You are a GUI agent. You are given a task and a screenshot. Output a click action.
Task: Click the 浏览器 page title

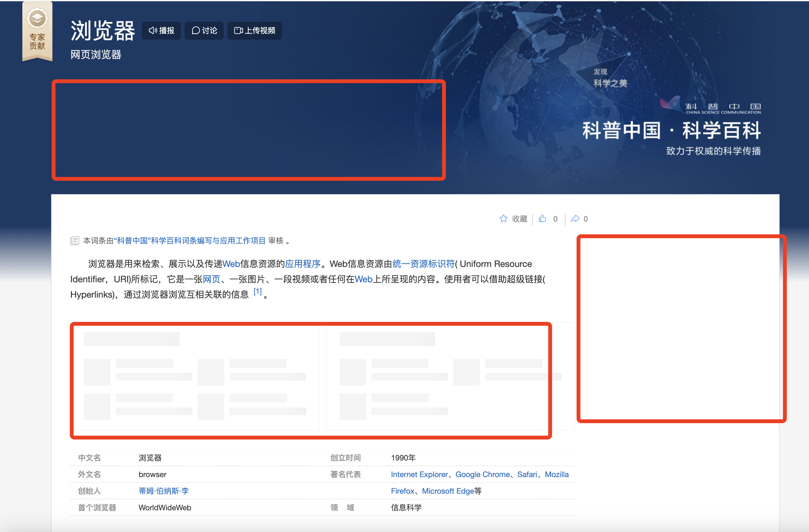tap(103, 31)
